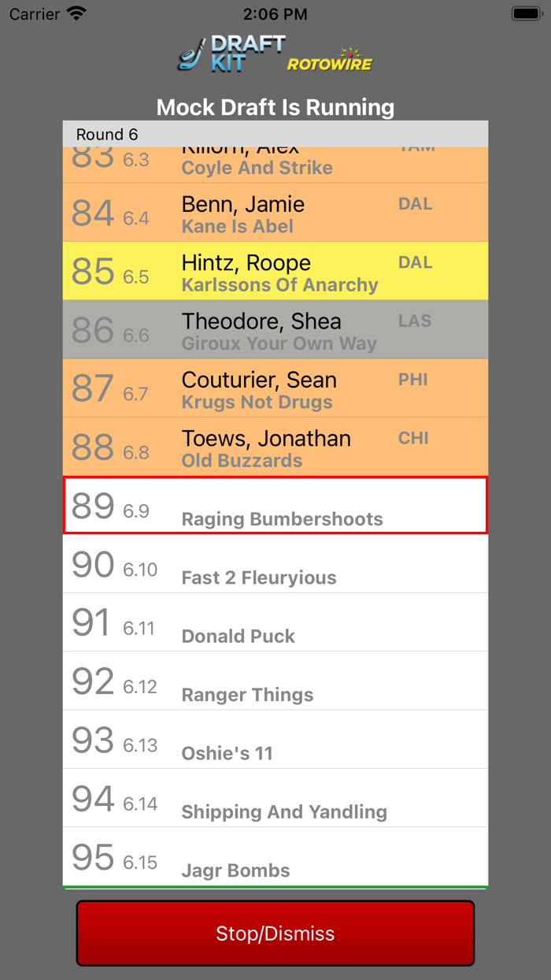Screen dimensions: 551x980
Task: Open pick 6.10 for Fast 2 Fleuryious
Action: coord(274,564)
